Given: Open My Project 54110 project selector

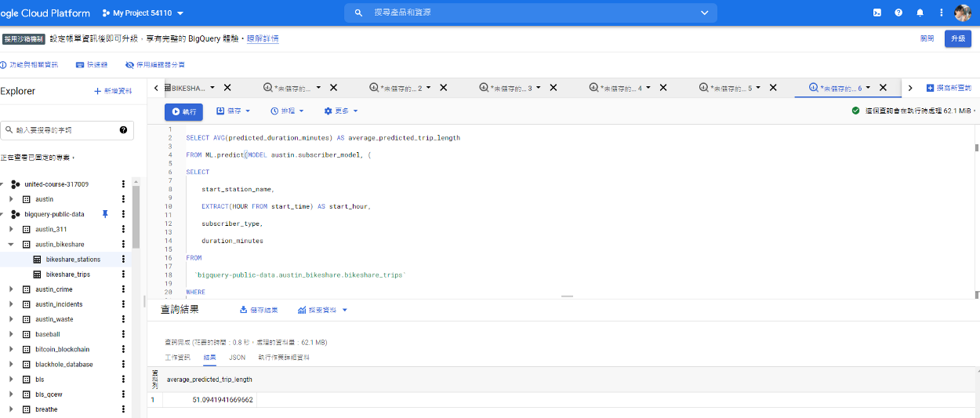Looking at the screenshot, I should coord(143,13).
